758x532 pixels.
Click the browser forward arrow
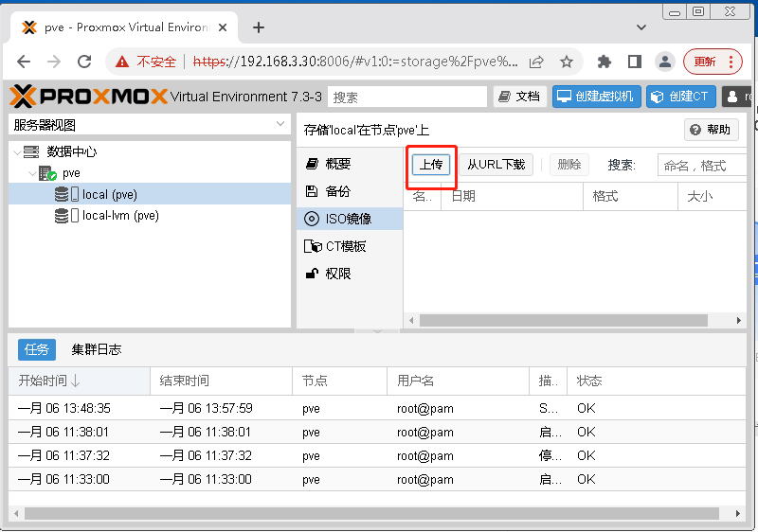(54, 62)
